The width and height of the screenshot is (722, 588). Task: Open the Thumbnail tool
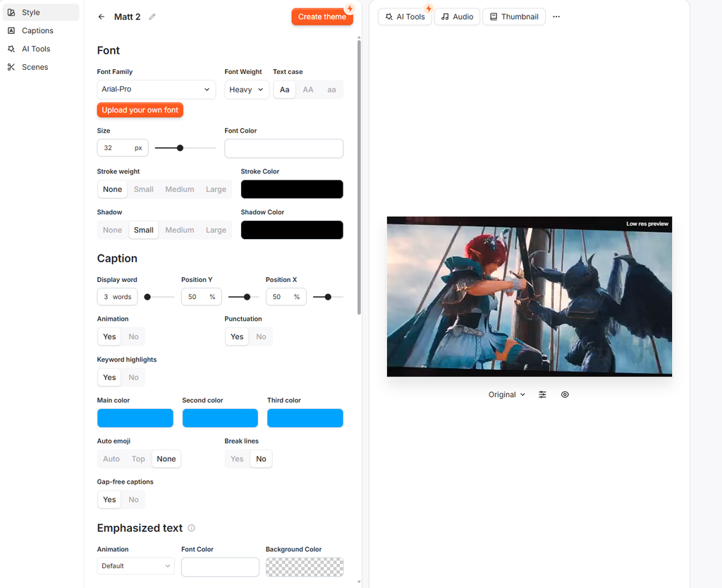[514, 17]
